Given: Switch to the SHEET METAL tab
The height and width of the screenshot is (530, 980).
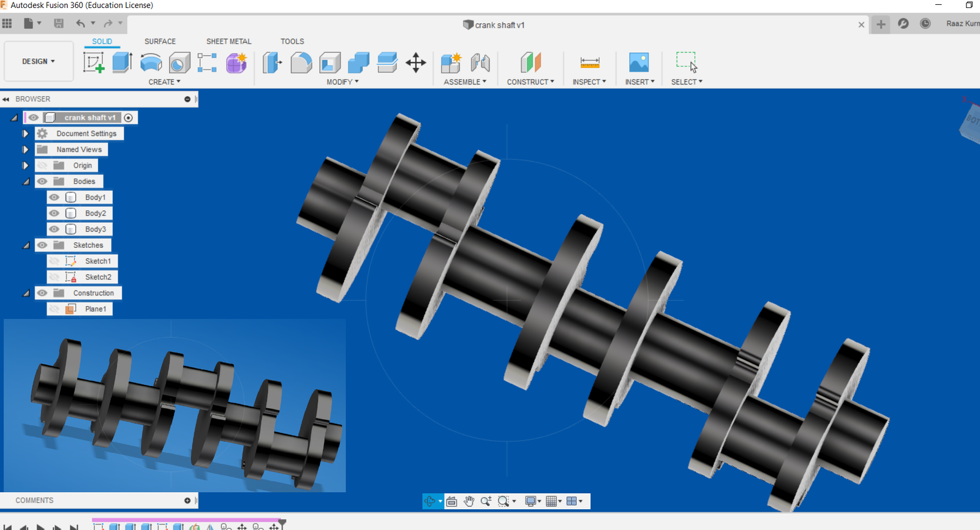Looking at the screenshot, I should (229, 42).
